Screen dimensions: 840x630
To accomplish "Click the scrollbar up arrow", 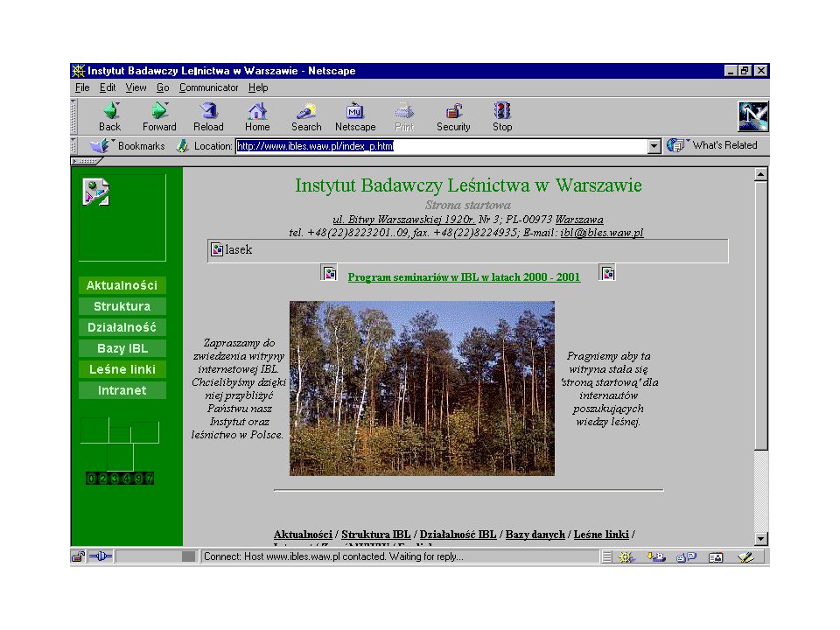I will pyautogui.click(x=761, y=175).
